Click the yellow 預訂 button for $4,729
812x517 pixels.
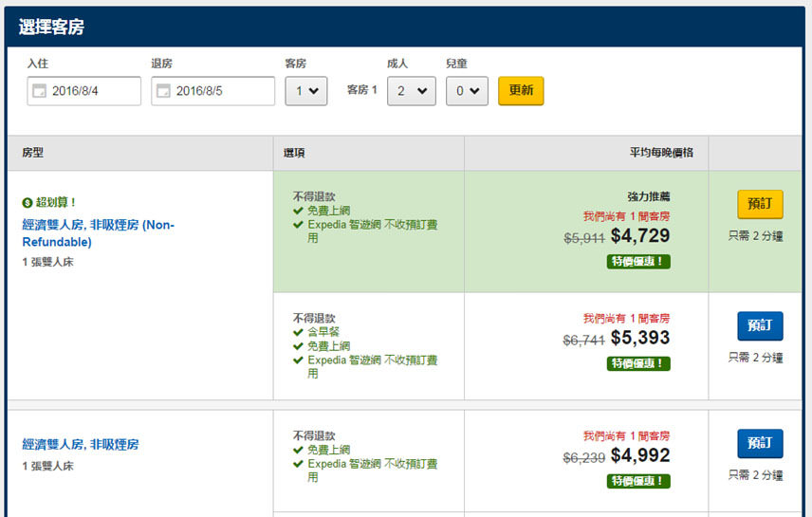pos(760,204)
